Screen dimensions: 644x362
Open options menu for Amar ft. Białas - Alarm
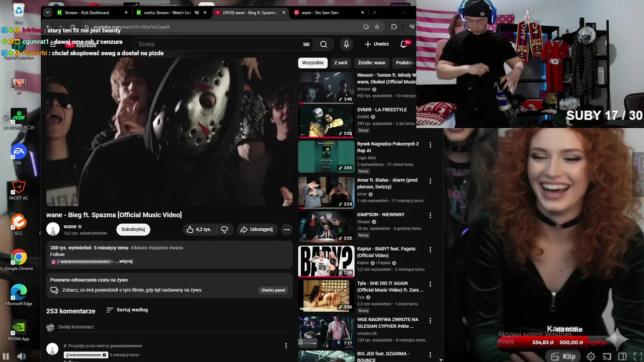coord(430,180)
